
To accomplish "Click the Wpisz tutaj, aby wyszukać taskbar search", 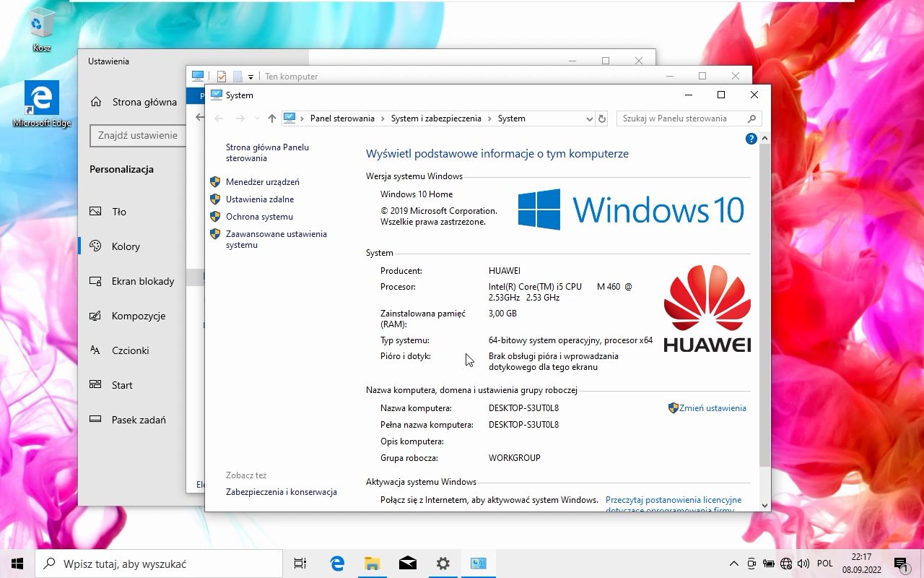I will point(159,564).
